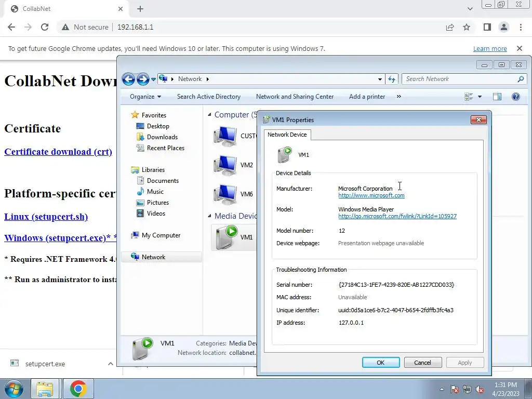This screenshot has width=532, height=399.
Task: Open Network and Sharing Center
Action: pos(295,97)
